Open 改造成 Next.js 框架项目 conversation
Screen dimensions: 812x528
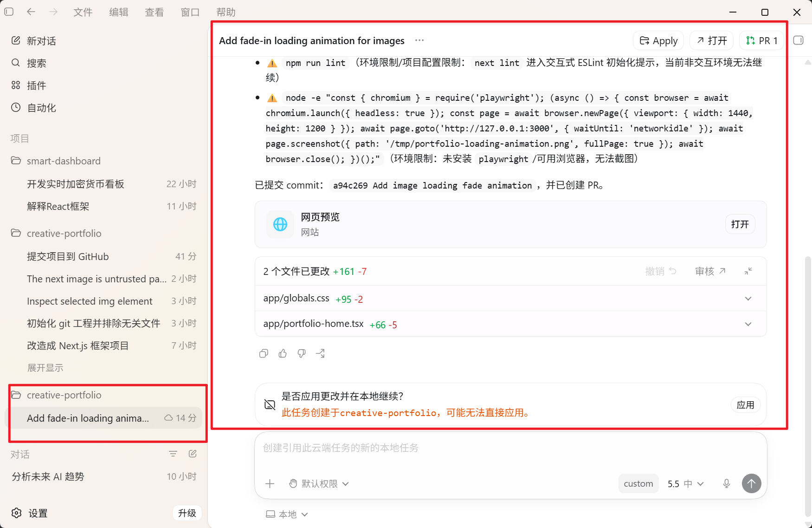coord(104,345)
